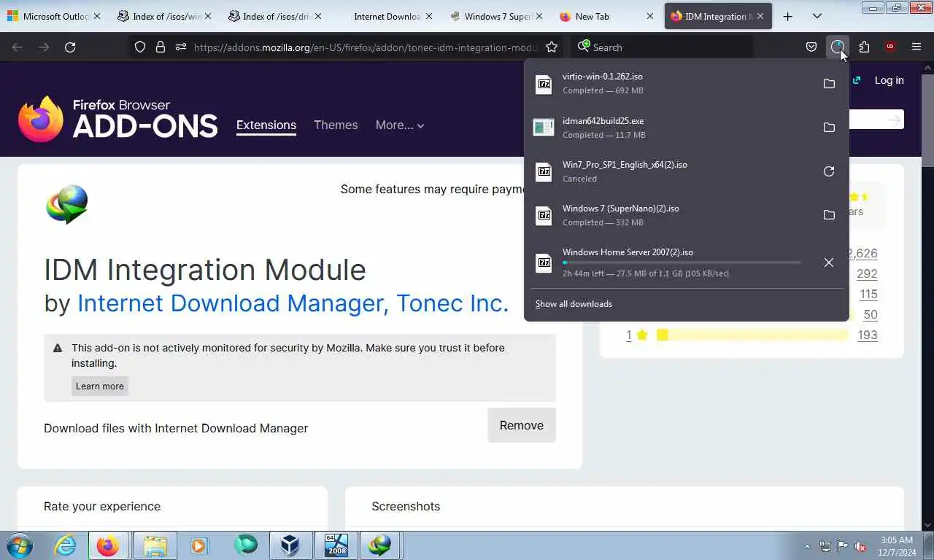
Task: Open Themes section
Action: pos(336,125)
